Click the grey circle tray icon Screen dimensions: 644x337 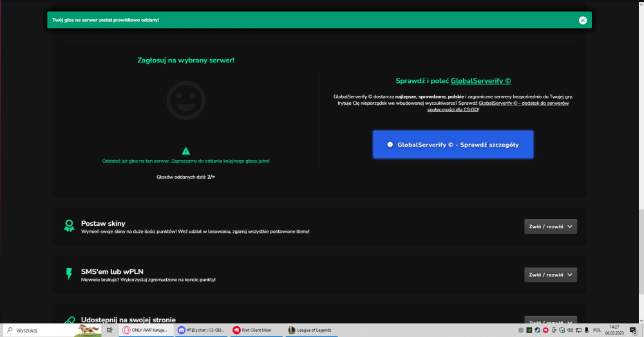pos(521,330)
